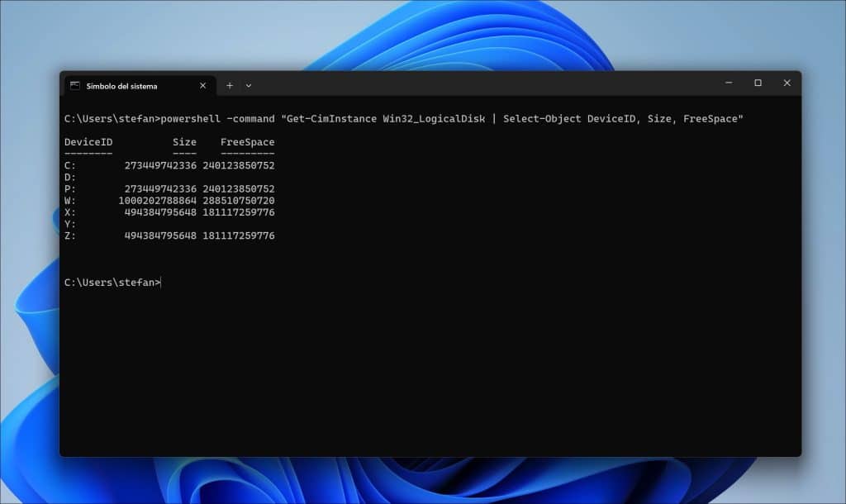Click the word powershell in the command
846x504 pixels.
pos(191,119)
